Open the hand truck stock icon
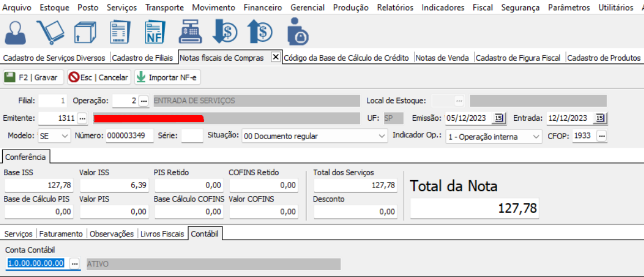Screen dimensions: 644x277 [50, 32]
